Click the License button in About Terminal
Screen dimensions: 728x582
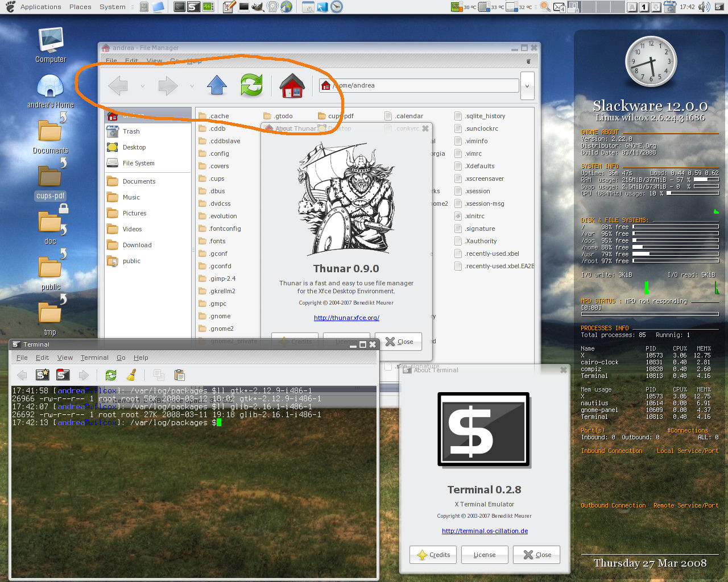coord(484,555)
